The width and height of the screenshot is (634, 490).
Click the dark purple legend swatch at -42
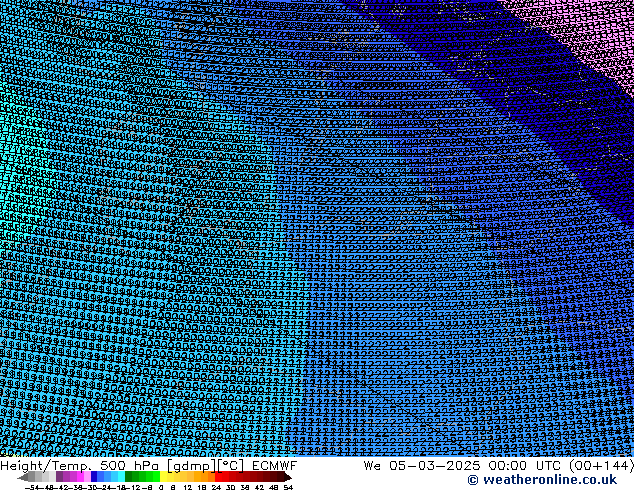click(59, 476)
